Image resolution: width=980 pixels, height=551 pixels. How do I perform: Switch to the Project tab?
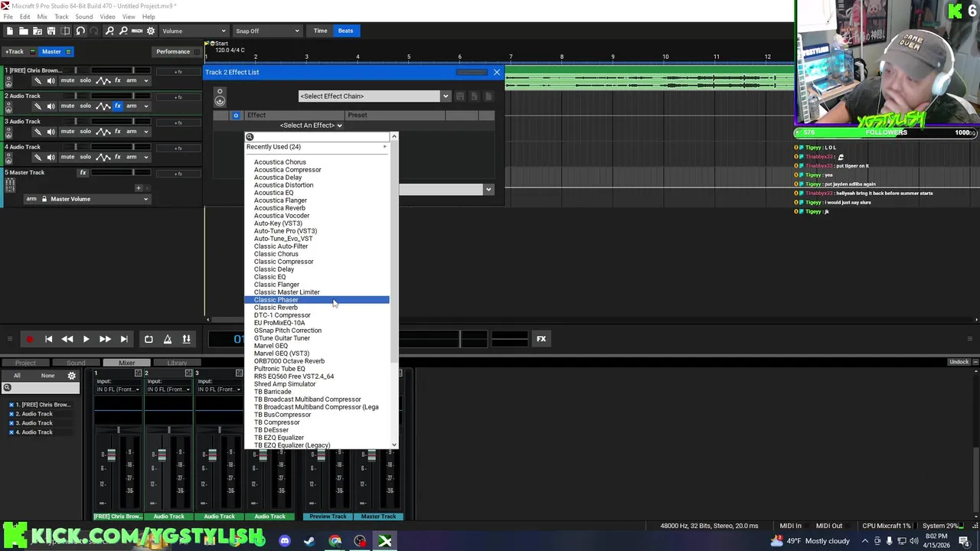[25, 363]
